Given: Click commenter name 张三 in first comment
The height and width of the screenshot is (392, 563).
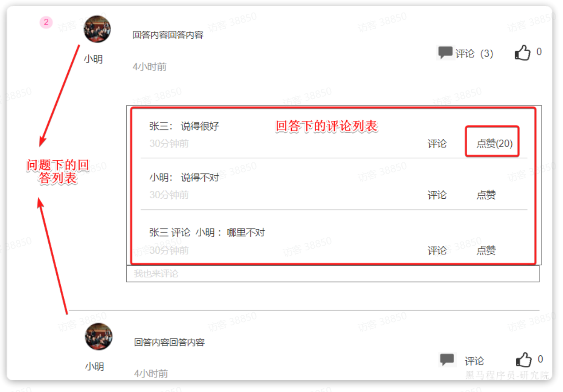Looking at the screenshot, I should pos(159,126).
